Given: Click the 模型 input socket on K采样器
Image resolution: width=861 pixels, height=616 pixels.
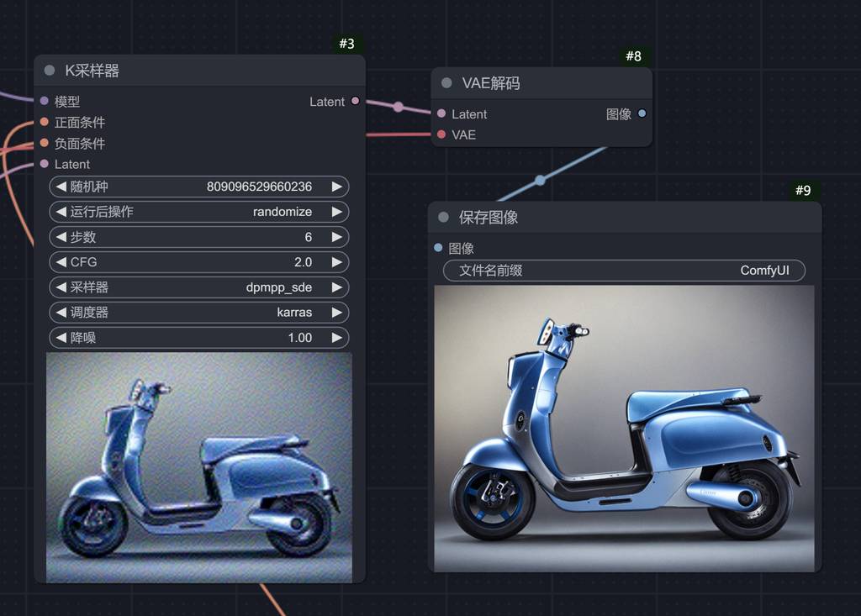Looking at the screenshot, I should pyautogui.click(x=45, y=101).
